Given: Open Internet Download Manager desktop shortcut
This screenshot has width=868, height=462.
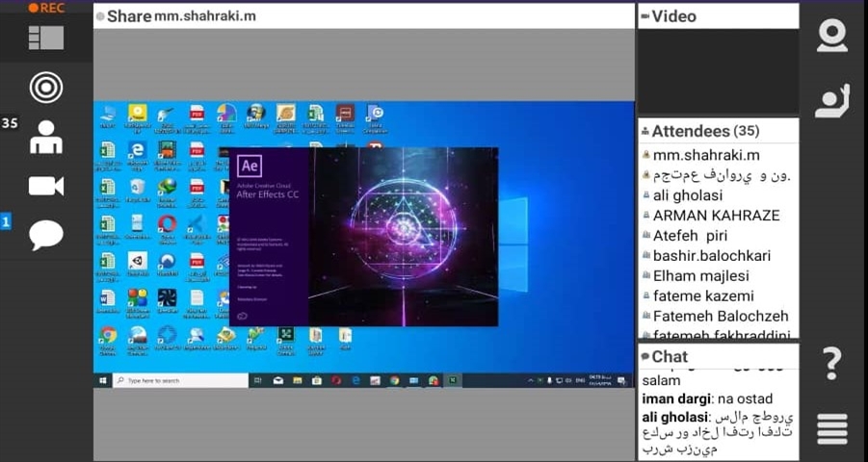Looking at the screenshot, I should [x=167, y=192].
